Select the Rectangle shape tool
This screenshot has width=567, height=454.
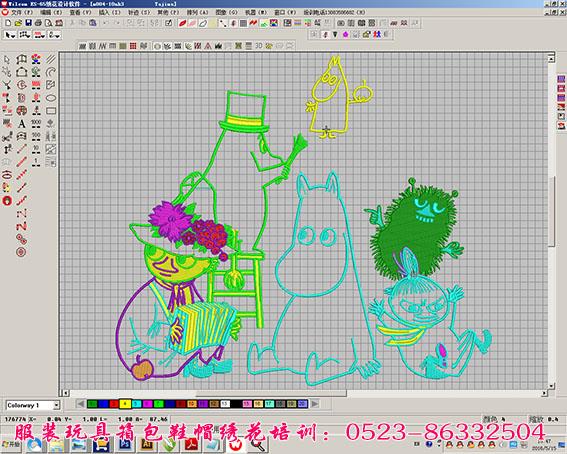click(x=51, y=111)
